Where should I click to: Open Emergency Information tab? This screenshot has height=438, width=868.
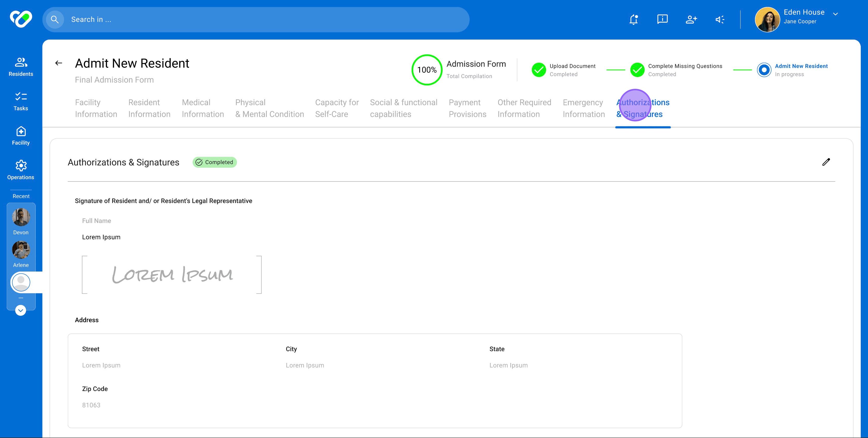pos(583,108)
